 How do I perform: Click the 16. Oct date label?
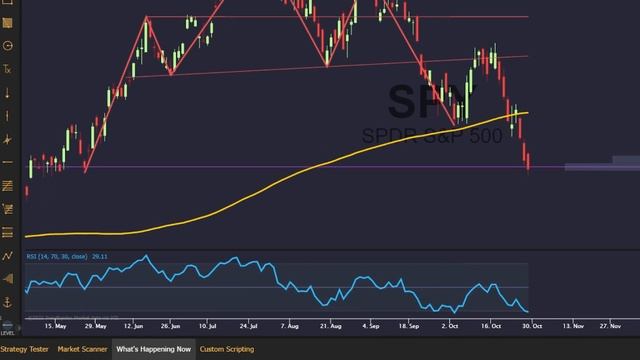click(491, 326)
